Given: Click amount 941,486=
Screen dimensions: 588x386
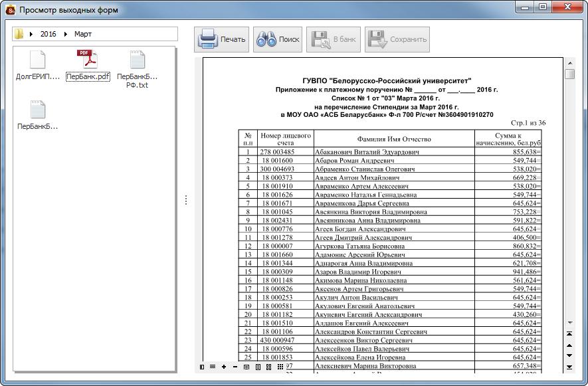Looking at the screenshot, I should [x=526, y=272].
